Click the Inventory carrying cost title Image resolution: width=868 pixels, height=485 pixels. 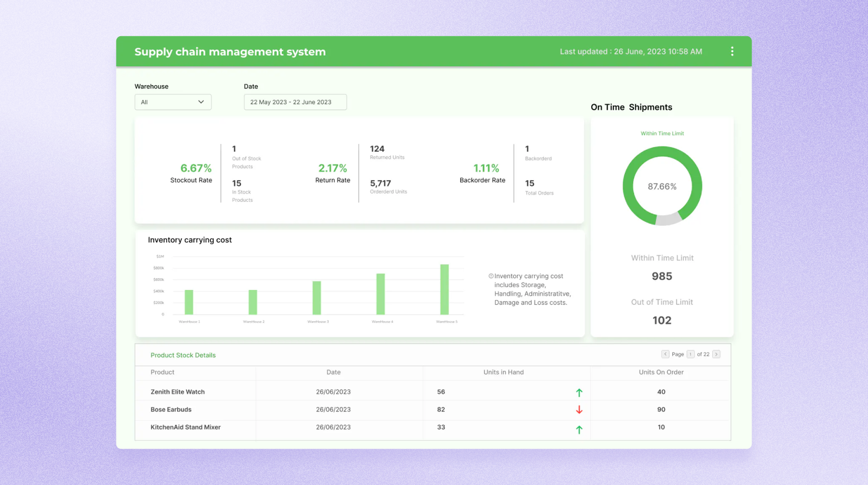pos(190,240)
